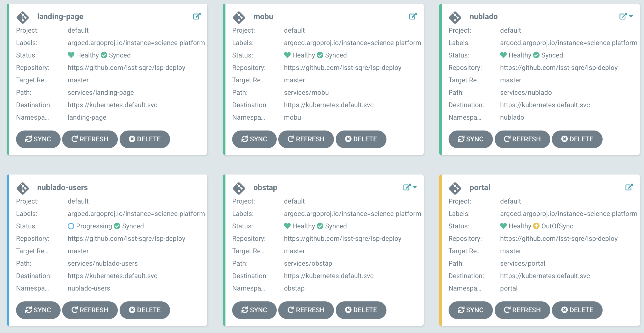Delete the mobu application
644x333 pixels.
click(361, 139)
